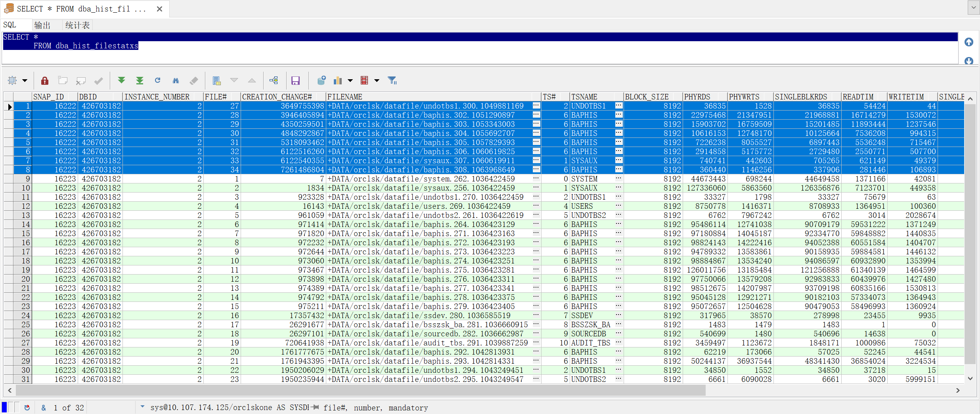Click the CREATION_CHANGE# column header

coord(283,97)
